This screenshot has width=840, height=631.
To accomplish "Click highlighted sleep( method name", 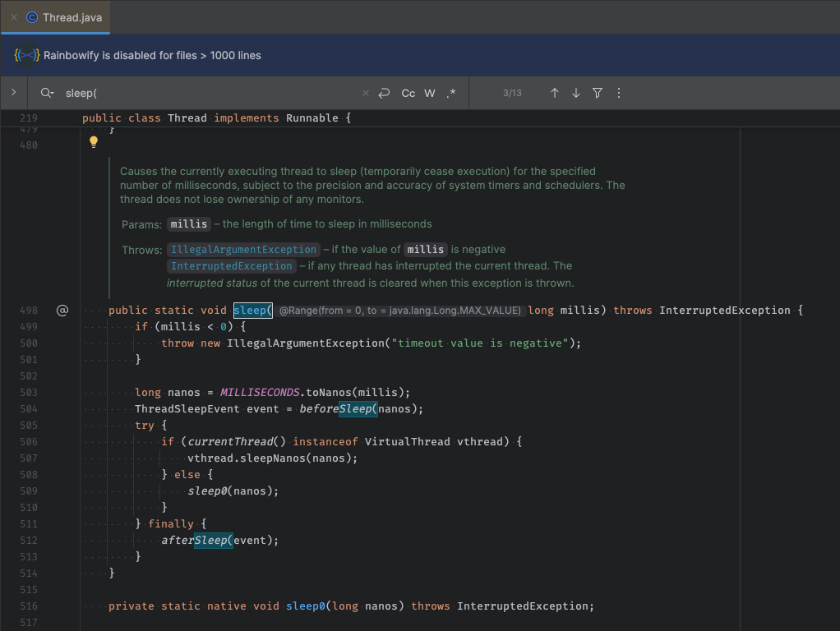I will tap(253, 310).
